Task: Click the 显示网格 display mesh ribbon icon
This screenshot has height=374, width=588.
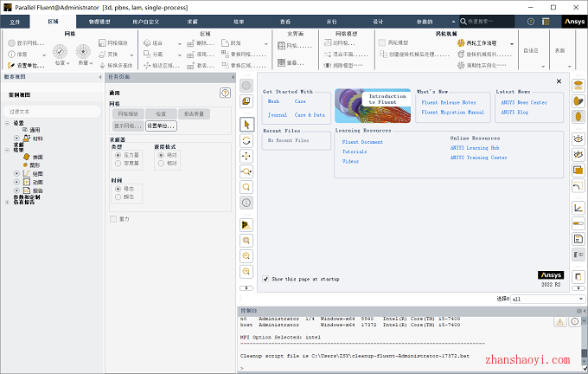Action: tap(11, 42)
